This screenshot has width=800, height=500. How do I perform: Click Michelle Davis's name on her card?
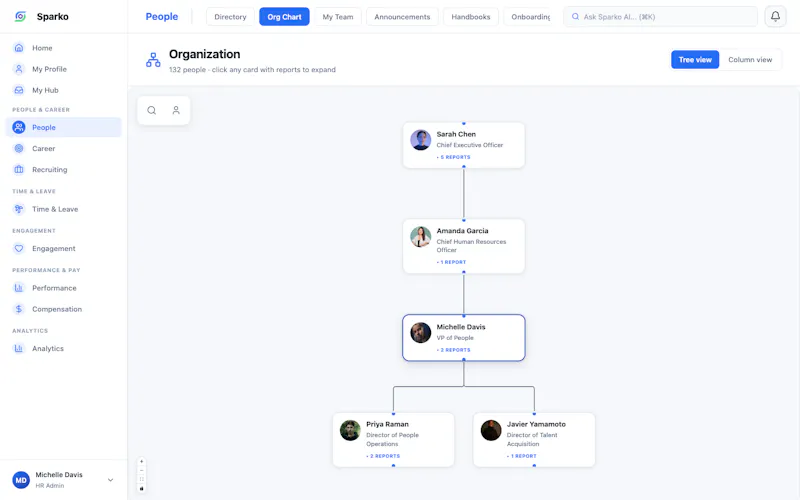pos(461,327)
